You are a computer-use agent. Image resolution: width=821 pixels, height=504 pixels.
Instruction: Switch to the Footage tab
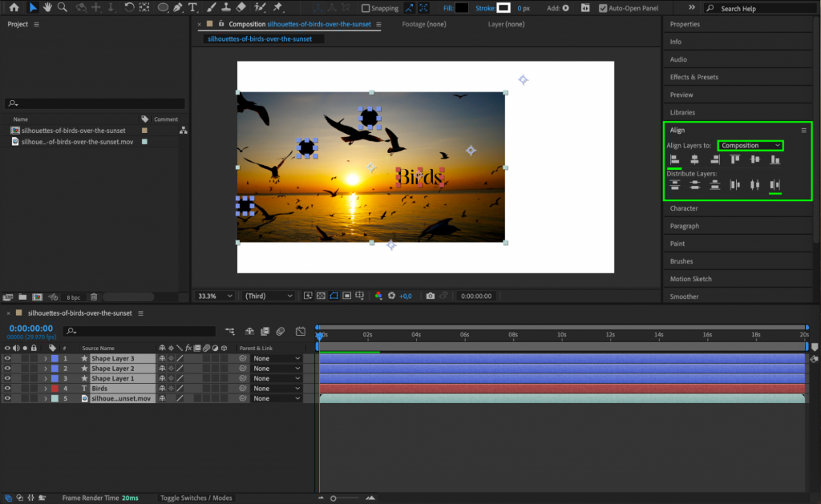coord(423,24)
